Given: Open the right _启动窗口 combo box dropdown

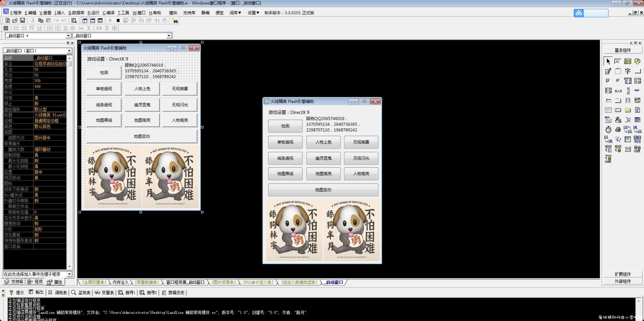Looking at the screenshot, I should (x=169, y=35).
